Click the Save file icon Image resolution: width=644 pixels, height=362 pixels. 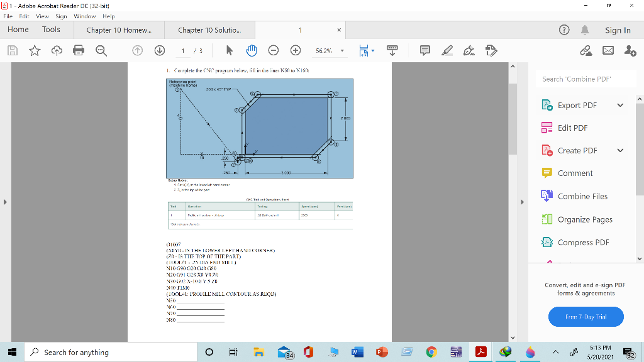[12, 50]
